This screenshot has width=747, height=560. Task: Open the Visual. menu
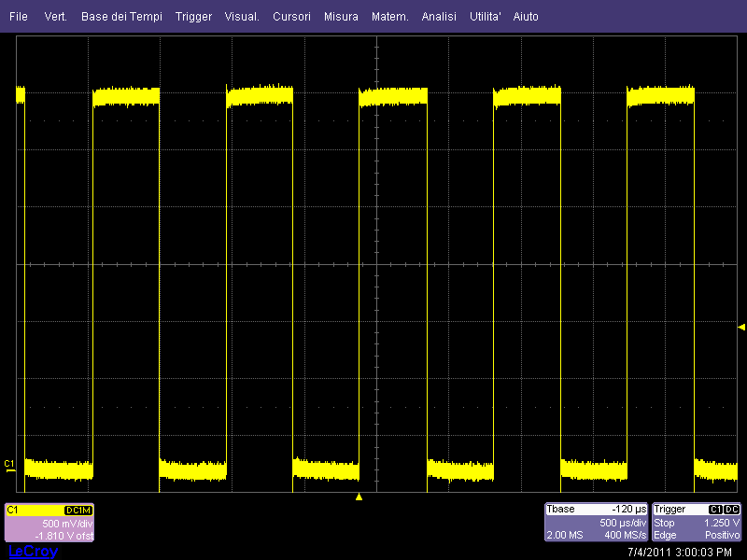click(242, 17)
